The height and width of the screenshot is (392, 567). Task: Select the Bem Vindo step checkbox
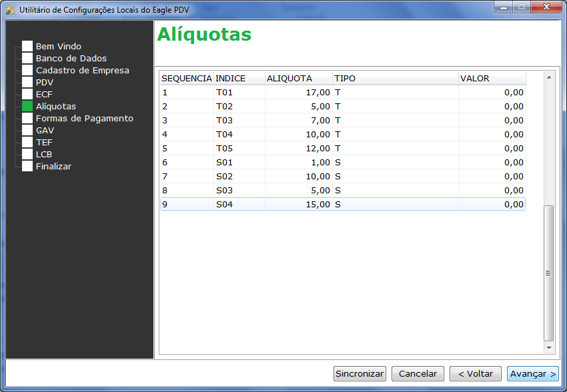pos(27,46)
